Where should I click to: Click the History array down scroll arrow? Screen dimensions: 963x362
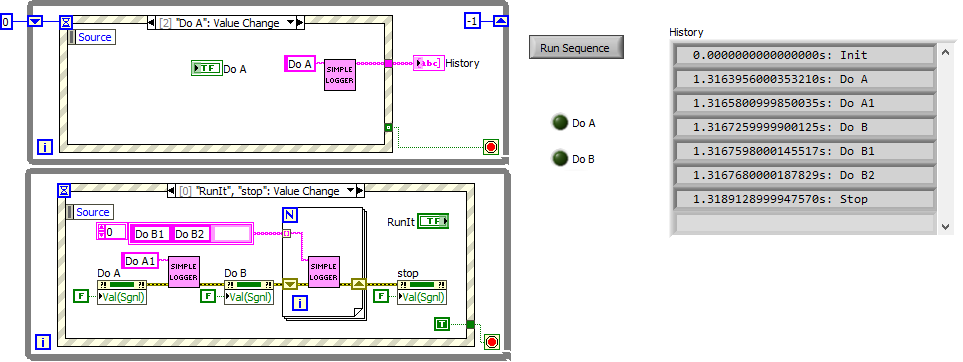[x=945, y=227]
